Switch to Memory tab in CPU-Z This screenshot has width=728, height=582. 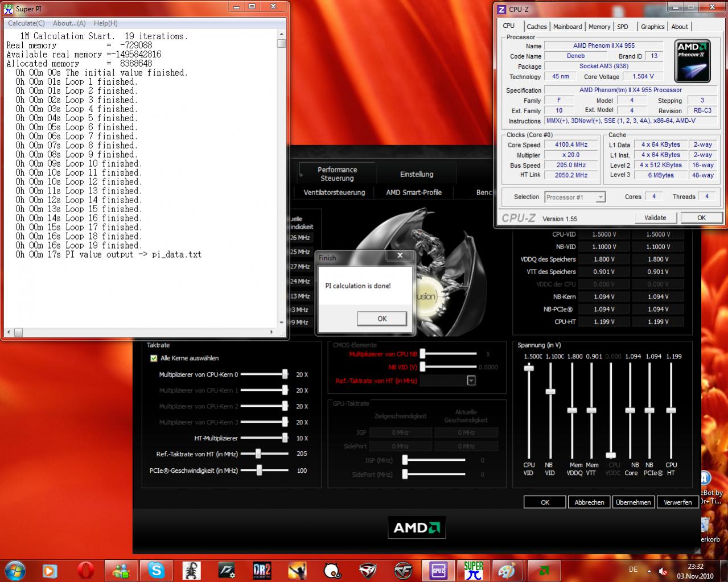coord(599,27)
